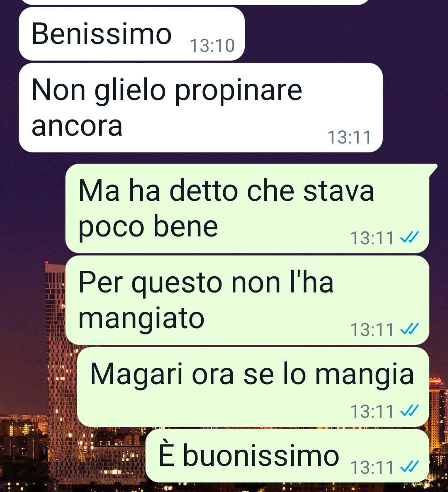Screen dimensions: 448x492
Task: Click the partially visible message bubble at the top
Action: [x=195, y=2]
